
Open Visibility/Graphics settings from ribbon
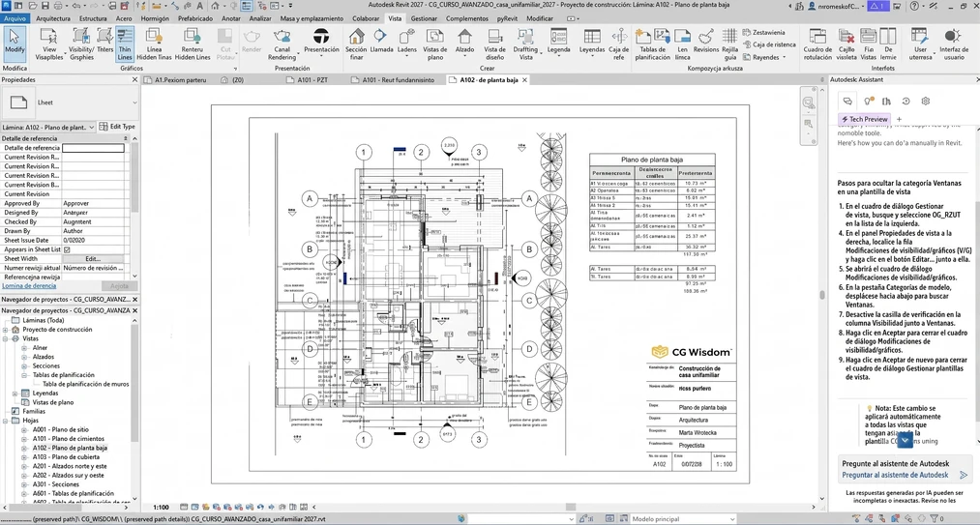(x=82, y=44)
